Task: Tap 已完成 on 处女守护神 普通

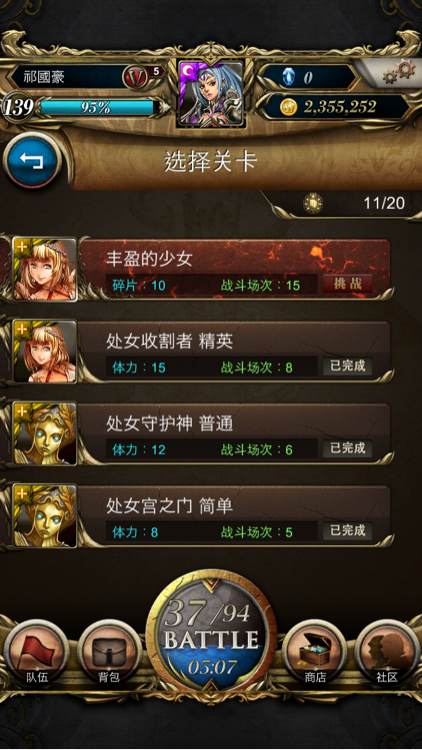Action: [x=348, y=449]
